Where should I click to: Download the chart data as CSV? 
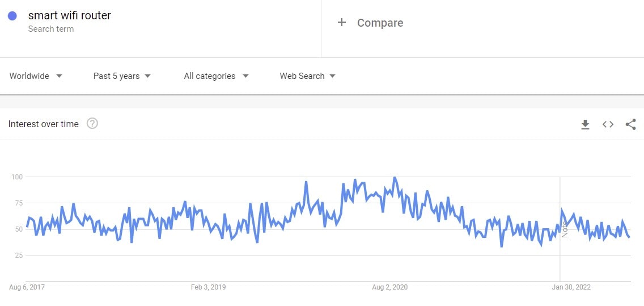point(585,124)
